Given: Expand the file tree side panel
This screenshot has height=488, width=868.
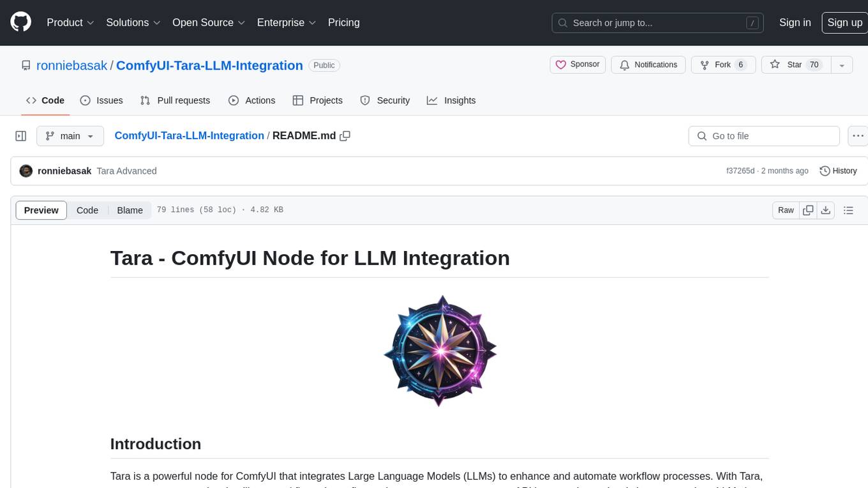Looking at the screenshot, I should pos(20,136).
